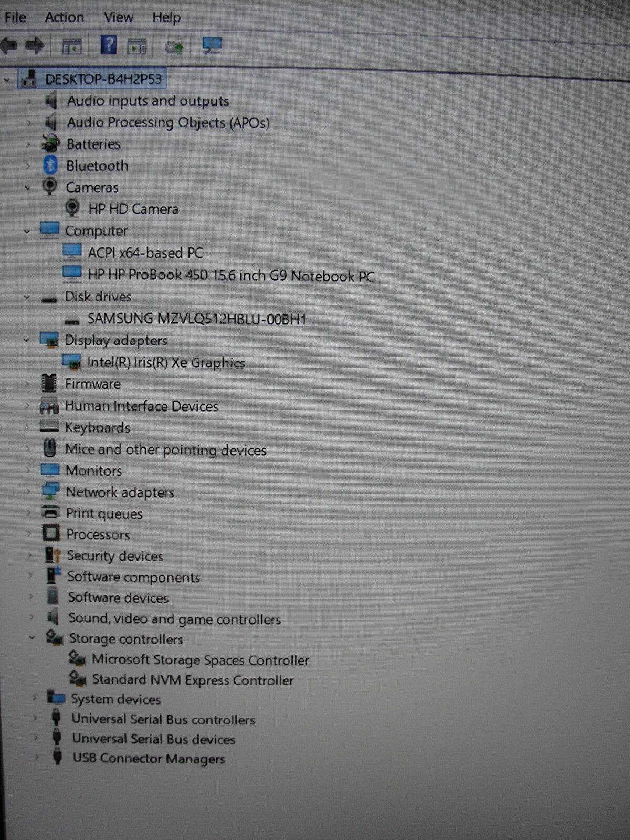Open the Action menu

click(64, 17)
